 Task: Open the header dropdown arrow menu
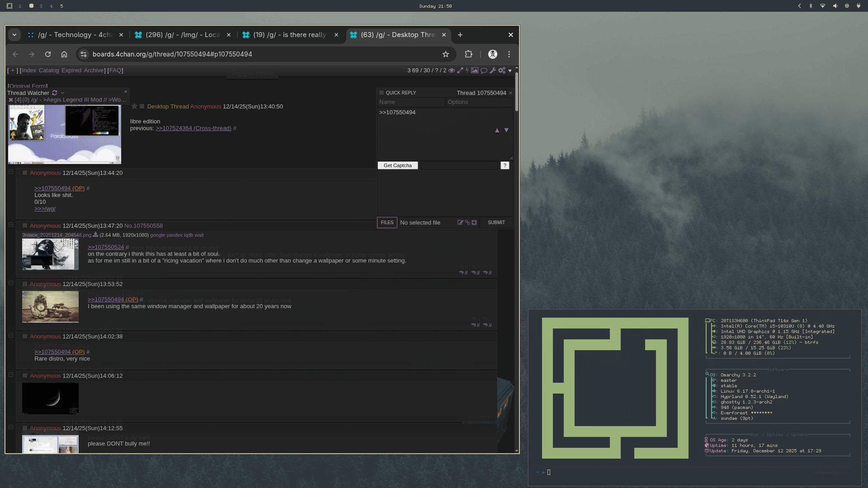click(x=510, y=70)
